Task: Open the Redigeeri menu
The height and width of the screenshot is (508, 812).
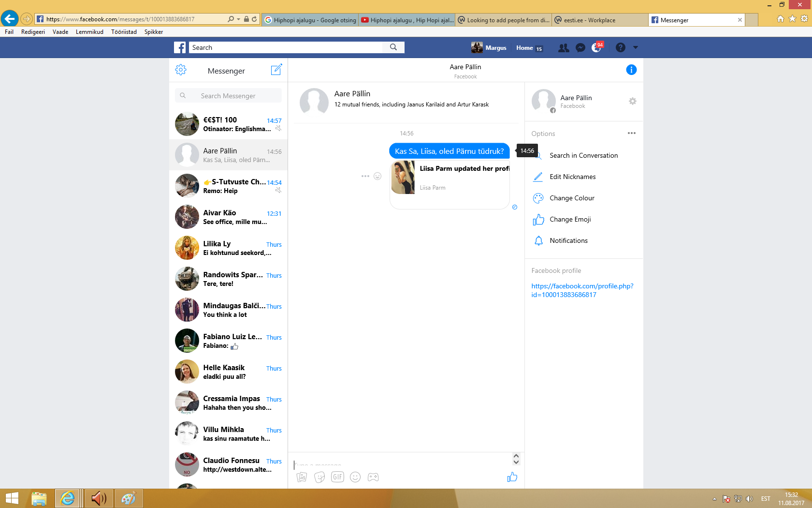Action: (x=33, y=32)
